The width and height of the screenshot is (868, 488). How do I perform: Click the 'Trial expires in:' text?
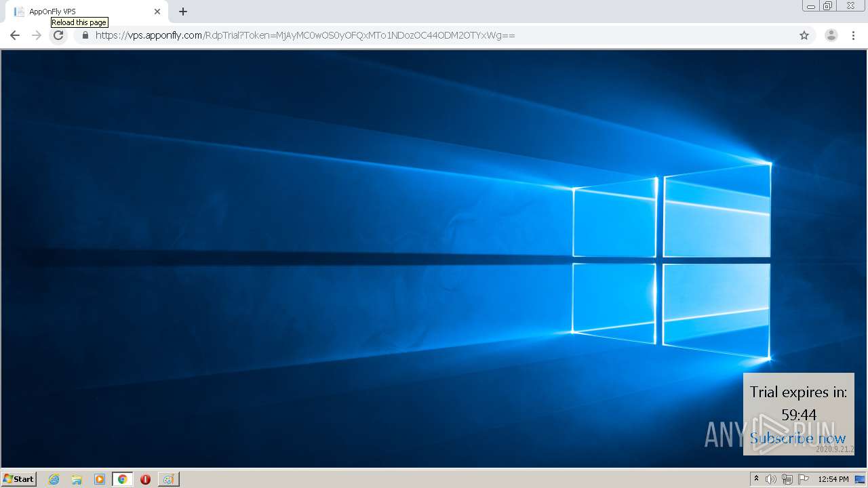click(x=799, y=392)
